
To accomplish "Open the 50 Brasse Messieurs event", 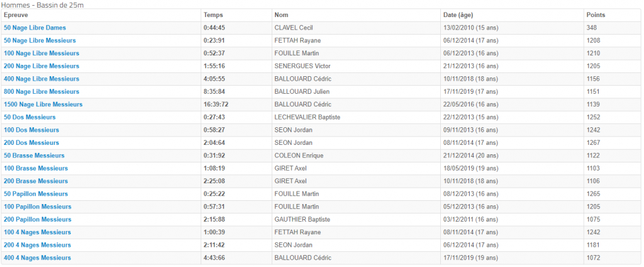I will [x=34, y=156].
